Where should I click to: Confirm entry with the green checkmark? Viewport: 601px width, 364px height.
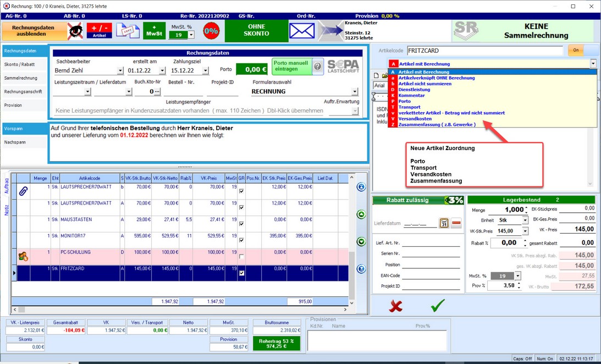(438, 306)
